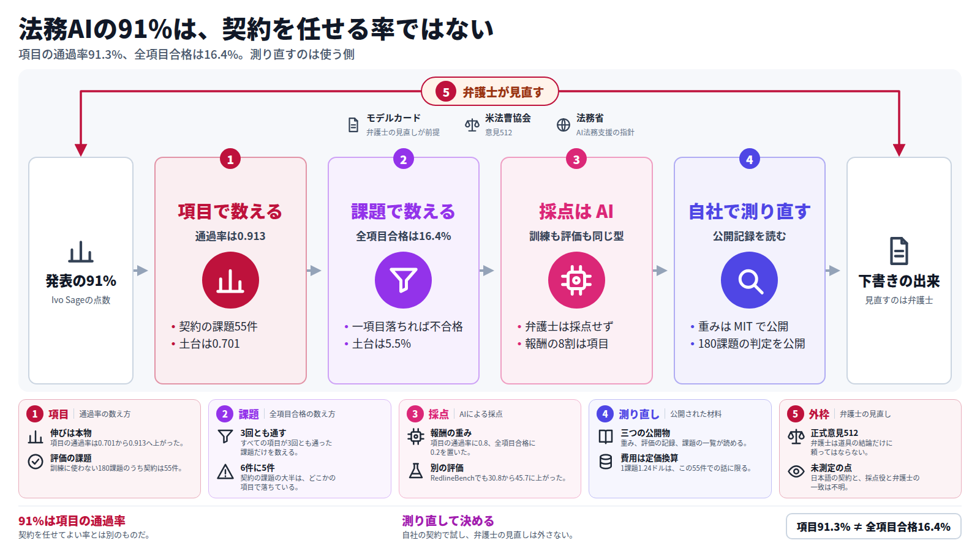The height and width of the screenshot is (551, 980).
Task: Click the red circular bar chart icon in 項目で数える card
Action: [x=230, y=280]
